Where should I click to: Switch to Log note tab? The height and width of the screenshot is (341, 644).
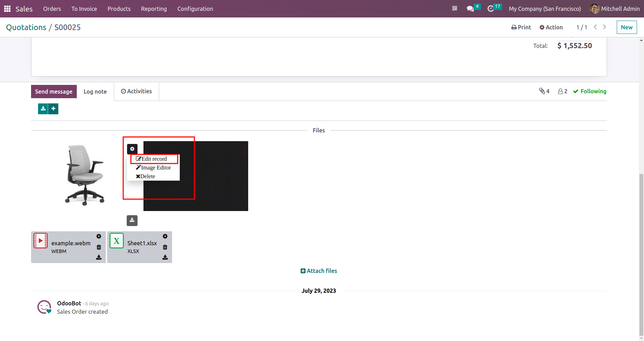95,92
